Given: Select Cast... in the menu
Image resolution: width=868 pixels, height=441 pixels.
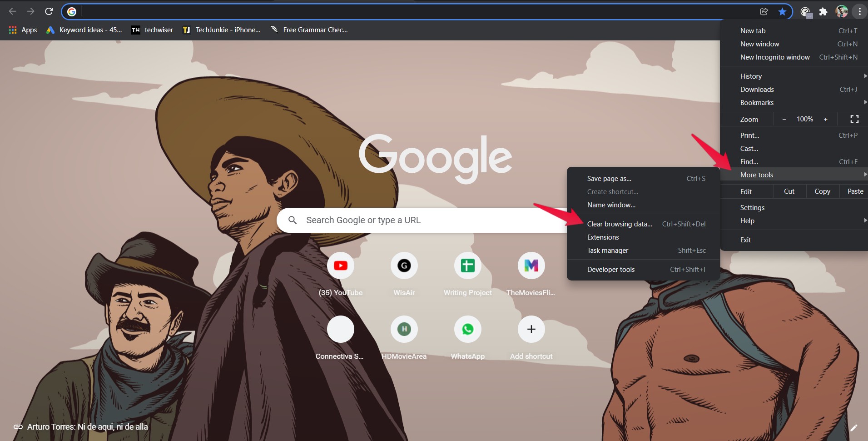Looking at the screenshot, I should tap(794, 149).
